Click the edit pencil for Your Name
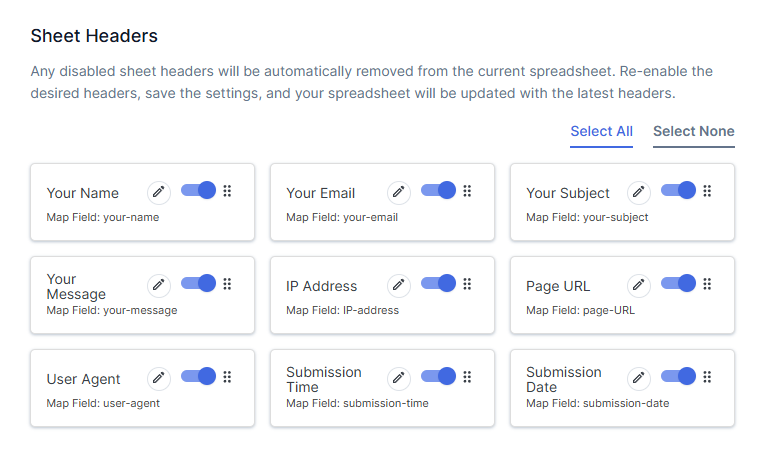 click(158, 192)
